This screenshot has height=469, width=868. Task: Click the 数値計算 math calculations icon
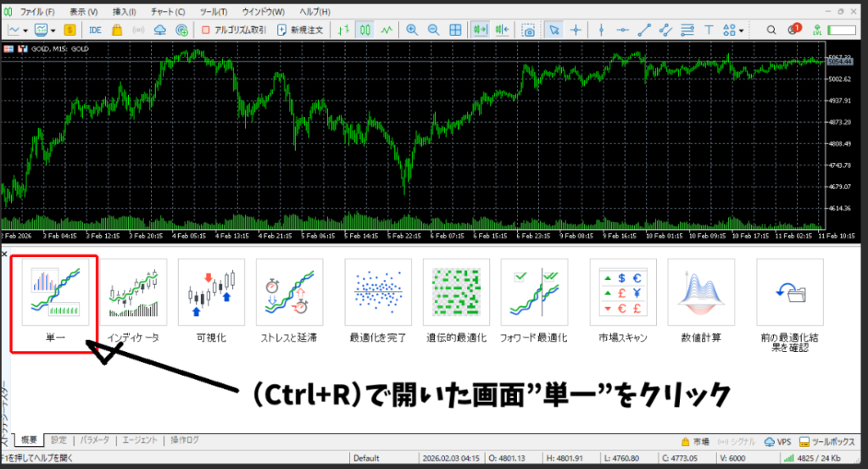click(700, 293)
